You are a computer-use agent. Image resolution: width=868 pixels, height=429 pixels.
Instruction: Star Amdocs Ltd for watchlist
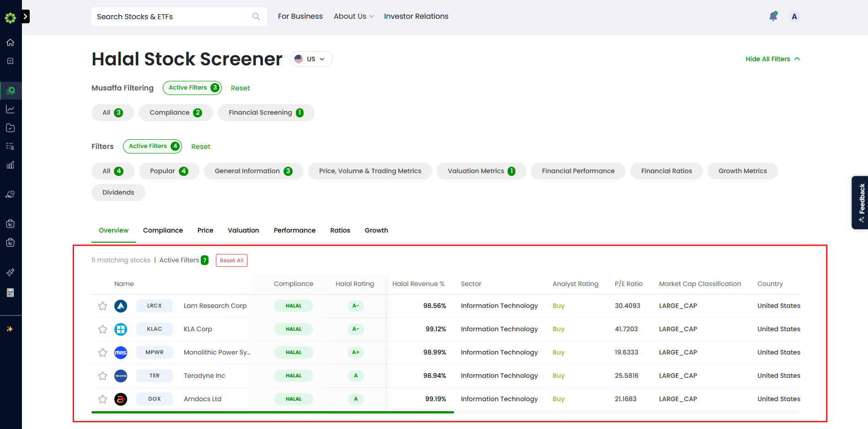(103, 399)
